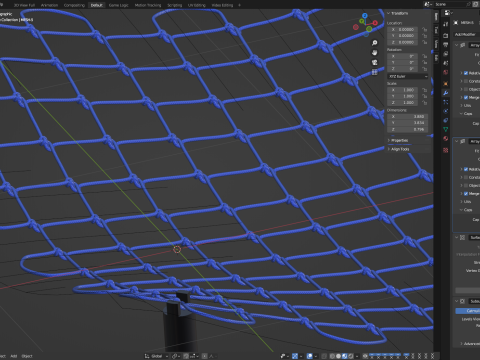Open the Tool properties tab icon
The image size is (480, 360).
pyautogui.click(x=446, y=24)
